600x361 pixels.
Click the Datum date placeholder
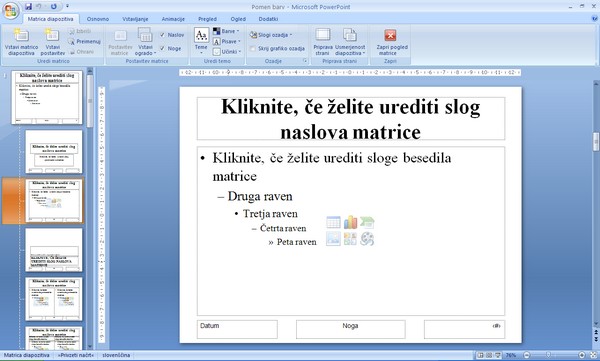pos(237,329)
